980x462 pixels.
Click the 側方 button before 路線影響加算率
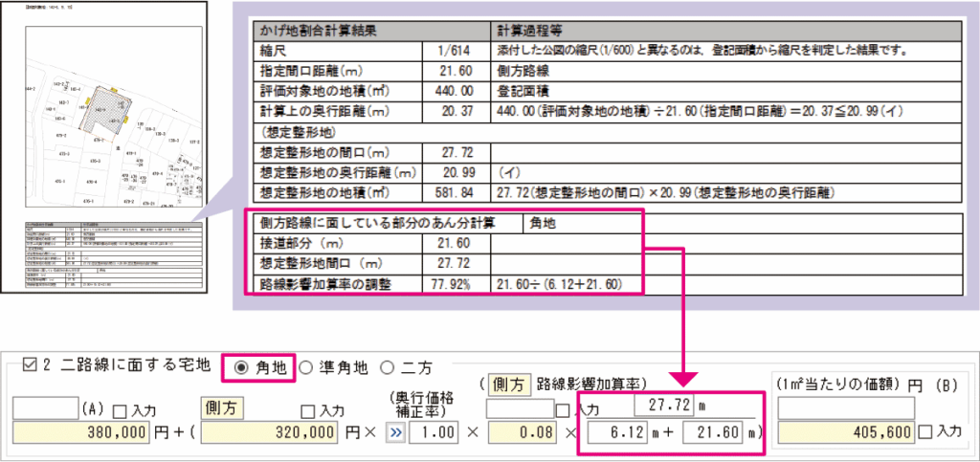[509, 384]
